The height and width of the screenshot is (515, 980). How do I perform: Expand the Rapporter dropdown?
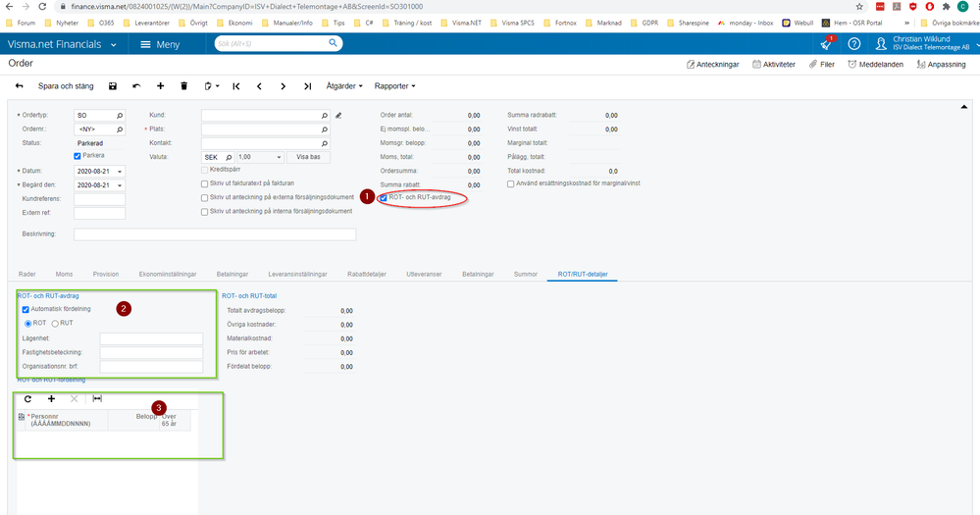pyautogui.click(x=394, y=86)
